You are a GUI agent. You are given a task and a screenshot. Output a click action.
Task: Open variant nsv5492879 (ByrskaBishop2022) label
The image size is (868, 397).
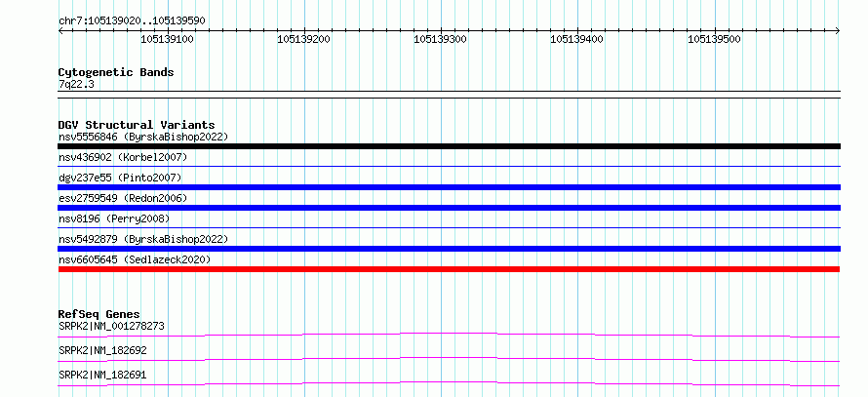143,239
